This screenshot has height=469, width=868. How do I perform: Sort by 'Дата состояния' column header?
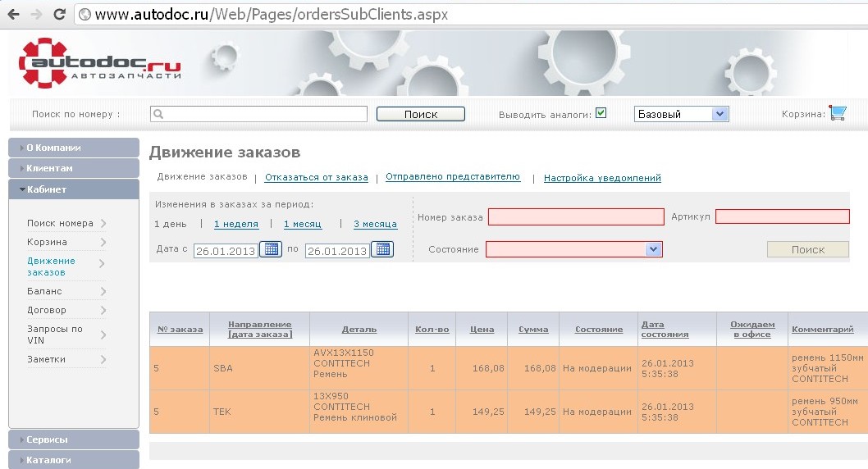665,330
